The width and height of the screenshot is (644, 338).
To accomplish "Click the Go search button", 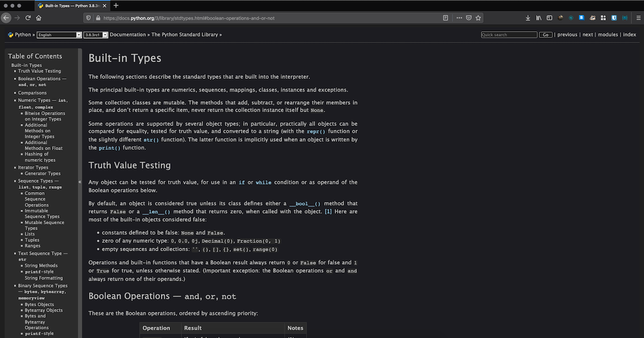I will click(x=546, y=35).
